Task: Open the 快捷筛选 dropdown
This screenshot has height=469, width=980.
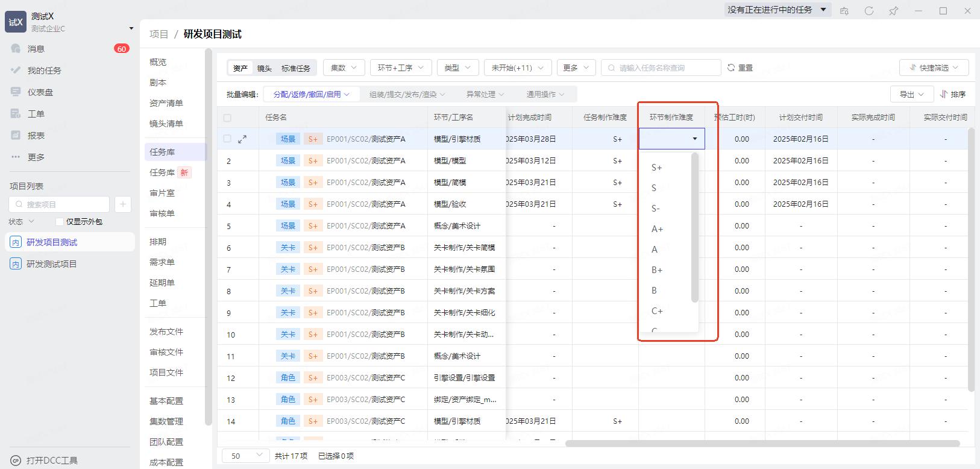Action: (934, 68)
